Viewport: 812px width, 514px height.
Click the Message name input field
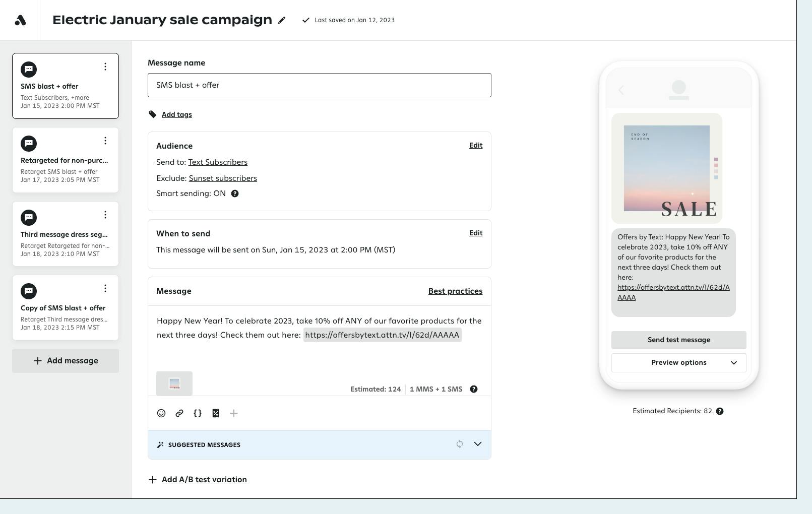pos(319,85)
